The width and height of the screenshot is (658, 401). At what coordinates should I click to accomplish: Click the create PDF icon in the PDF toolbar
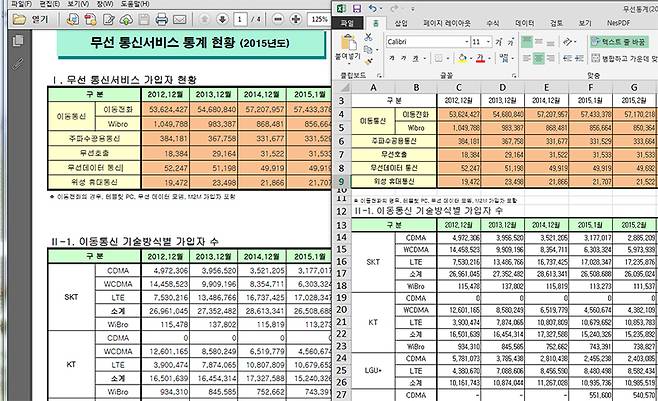point(90,19)
